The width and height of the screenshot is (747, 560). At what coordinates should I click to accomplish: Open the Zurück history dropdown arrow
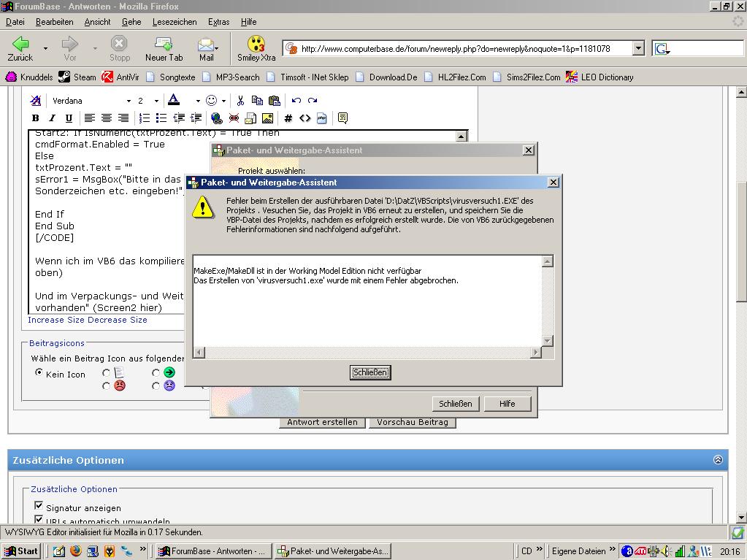click(45, 49)
